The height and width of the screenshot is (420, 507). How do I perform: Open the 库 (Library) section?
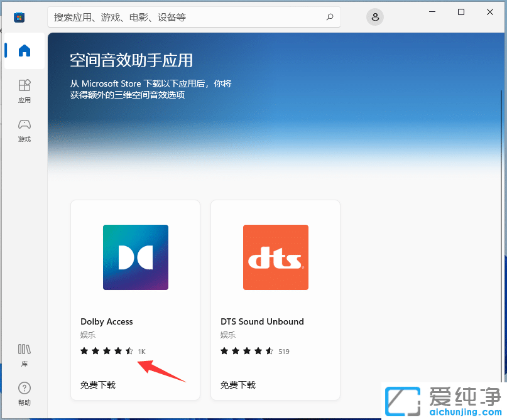(x=24, y=353)
